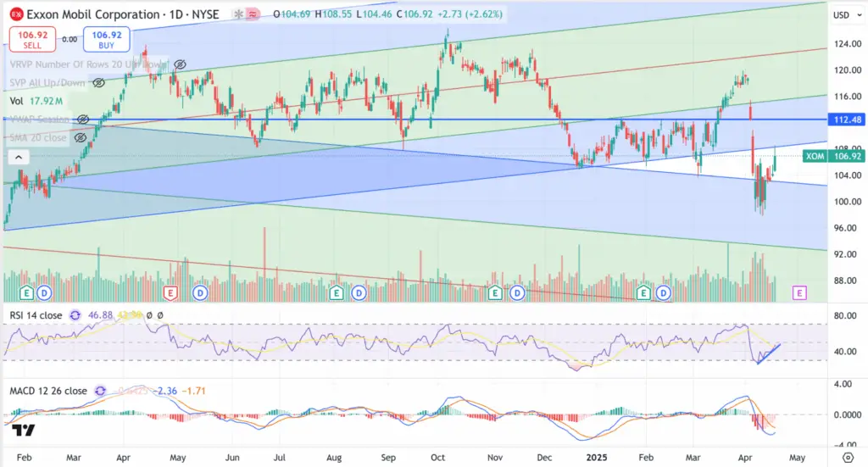Image resolution: width=868 pixels, height=467 pixels.
Task: Click the dividend D marker near Aug
Action: pyautogui.click(x=359, y=292)
